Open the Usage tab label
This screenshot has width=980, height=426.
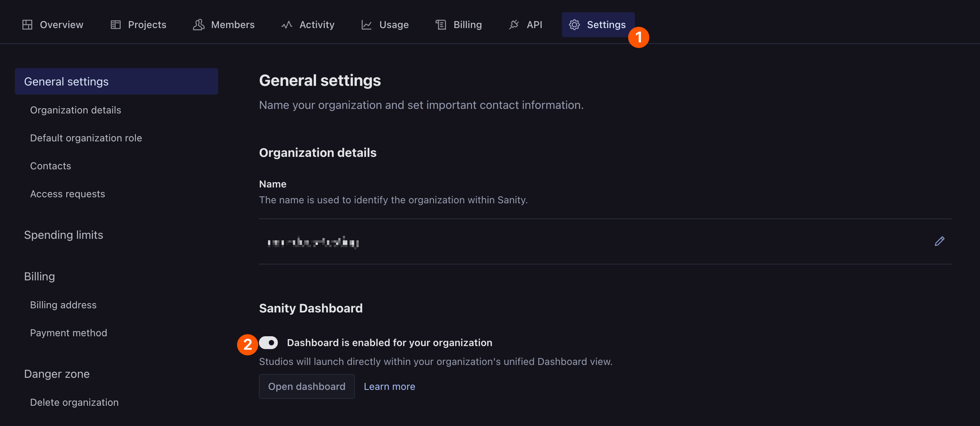click(x=394, y=25)
